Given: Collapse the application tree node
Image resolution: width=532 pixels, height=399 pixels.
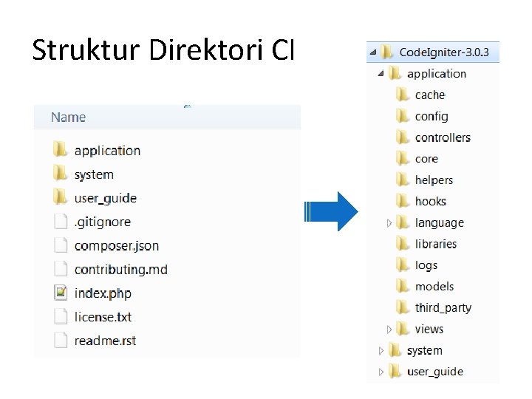Looking at the screenshot, I should (381, 73).
